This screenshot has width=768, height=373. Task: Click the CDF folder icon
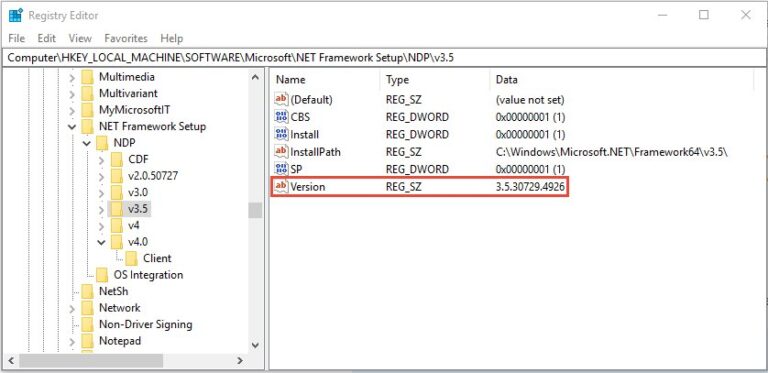[x=117, y=160]
